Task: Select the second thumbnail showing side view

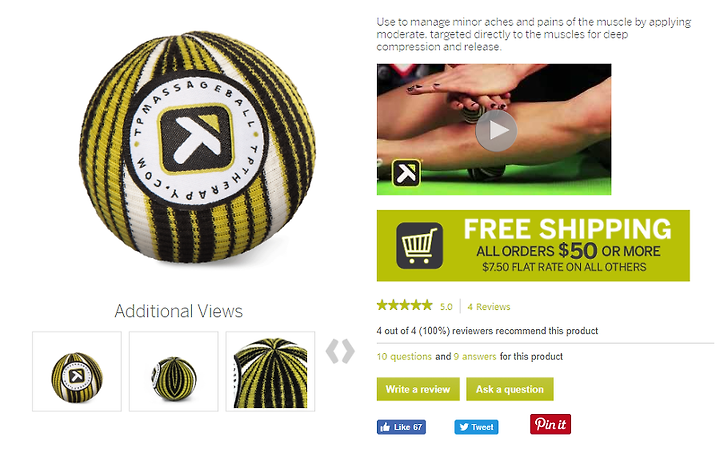Action: pyautogui.click(x=174, y=371)
